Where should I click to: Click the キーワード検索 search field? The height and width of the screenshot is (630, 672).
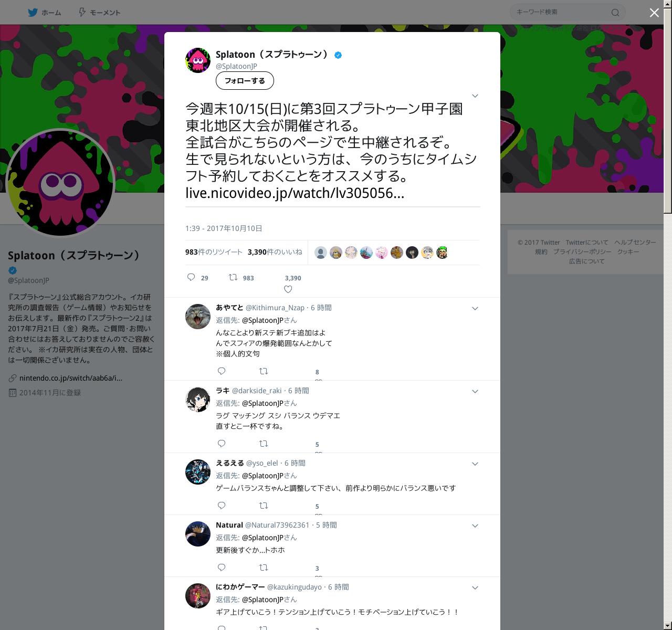[x=562, y=12]
